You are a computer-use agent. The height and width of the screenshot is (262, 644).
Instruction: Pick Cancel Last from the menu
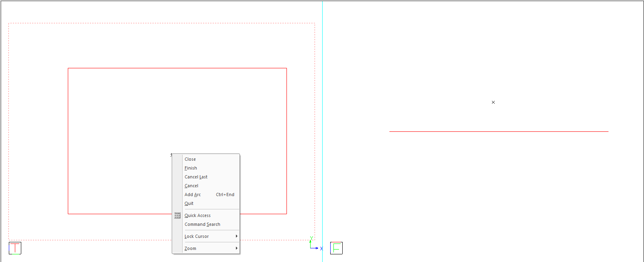coord(196,177)
